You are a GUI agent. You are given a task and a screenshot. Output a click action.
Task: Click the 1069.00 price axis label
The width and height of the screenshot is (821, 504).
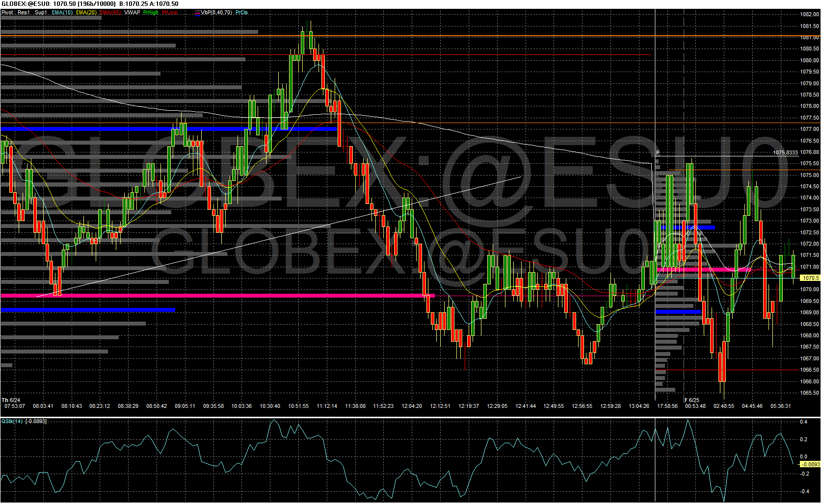pyautogui.click(x=809, y=312)
